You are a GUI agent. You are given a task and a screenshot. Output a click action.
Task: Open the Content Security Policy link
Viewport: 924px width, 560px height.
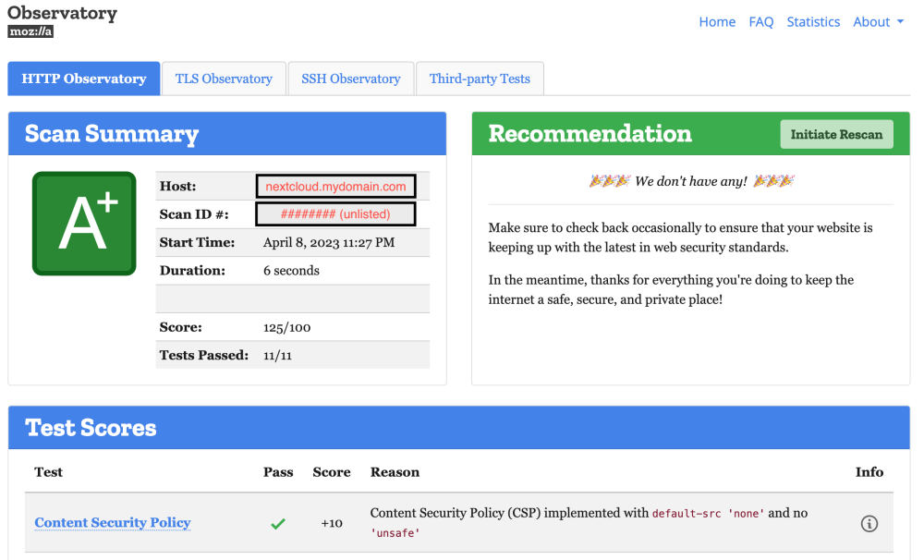click(x=113, y=523)
